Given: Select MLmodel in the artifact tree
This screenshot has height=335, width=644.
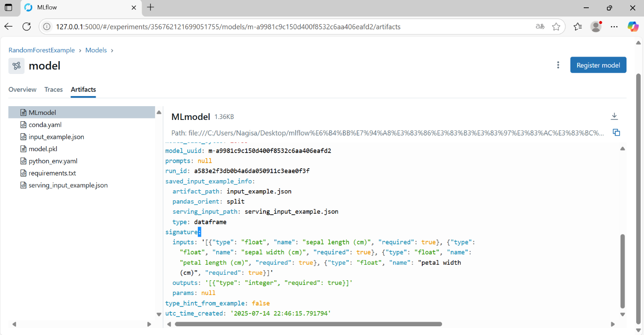Looking at the screenshot, I should (x=82, y=112).
